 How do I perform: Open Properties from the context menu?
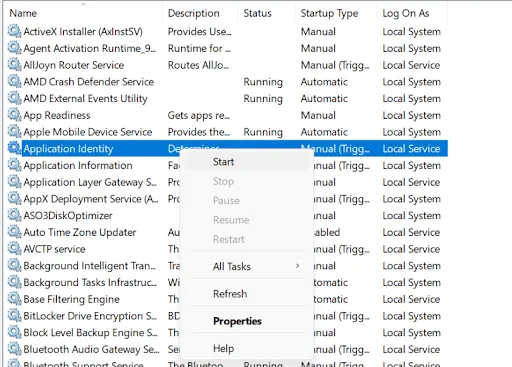(246, 321)
